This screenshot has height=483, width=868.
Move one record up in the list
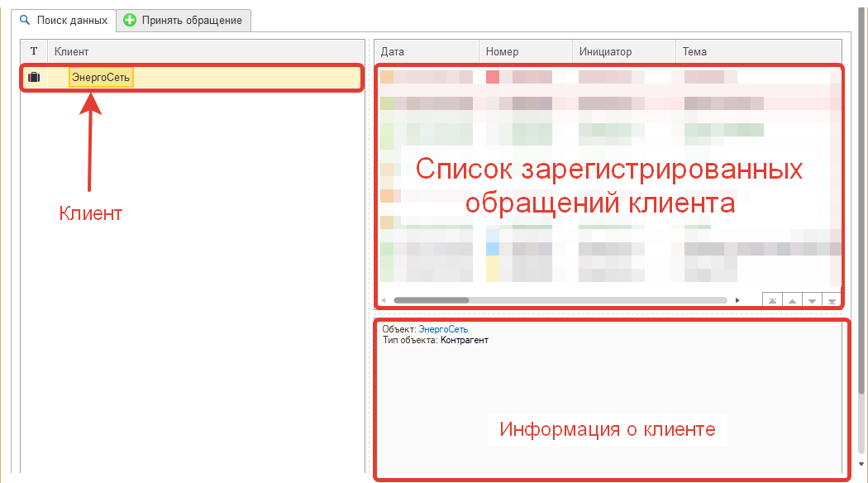point(792,299)
